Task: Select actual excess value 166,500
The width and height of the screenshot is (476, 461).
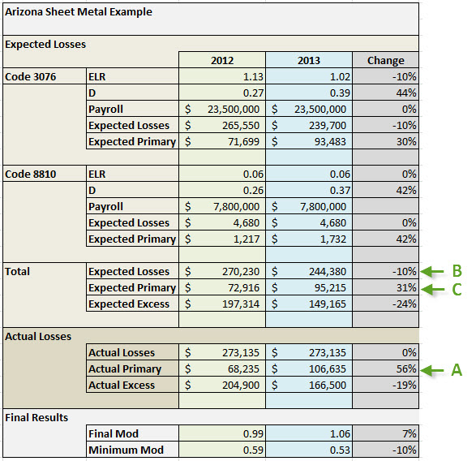Action: 309,385
